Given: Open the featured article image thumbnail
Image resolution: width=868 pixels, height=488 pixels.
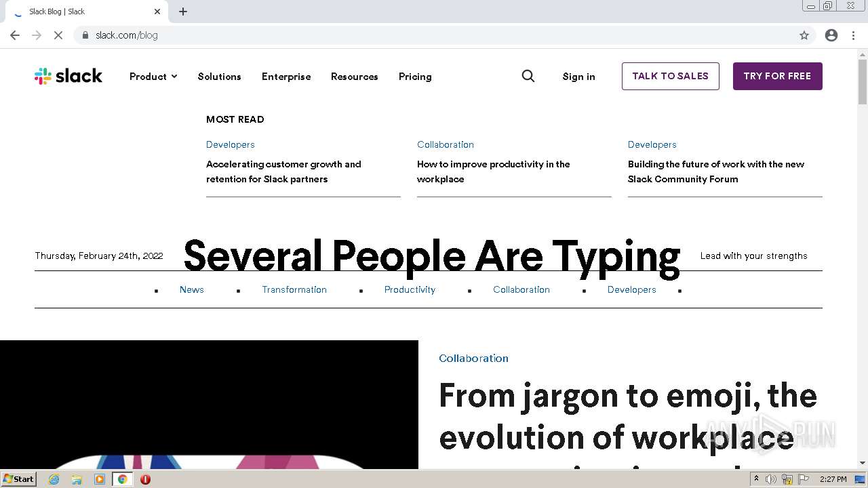Looking at the screenshot, I should [209, 405].
